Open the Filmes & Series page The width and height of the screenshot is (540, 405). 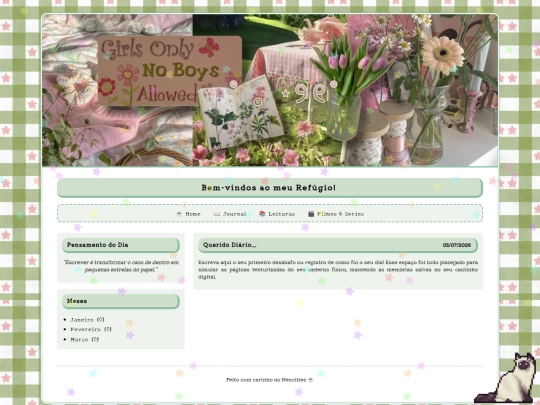[x=336, y=214]
